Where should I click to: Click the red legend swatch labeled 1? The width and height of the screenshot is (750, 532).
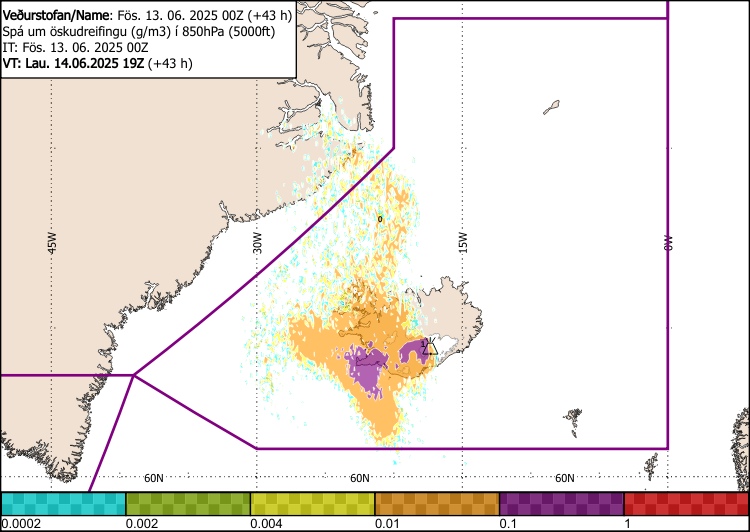[687, 504]
